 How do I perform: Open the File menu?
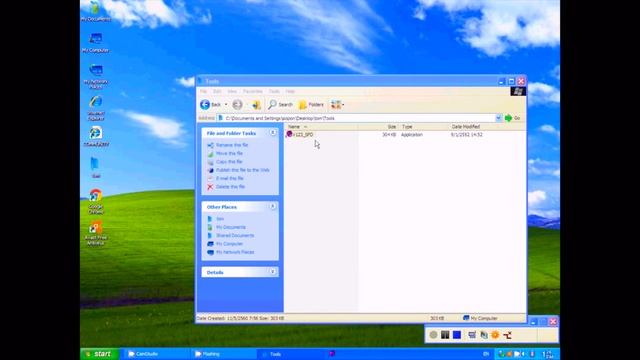tap(203, 91)
